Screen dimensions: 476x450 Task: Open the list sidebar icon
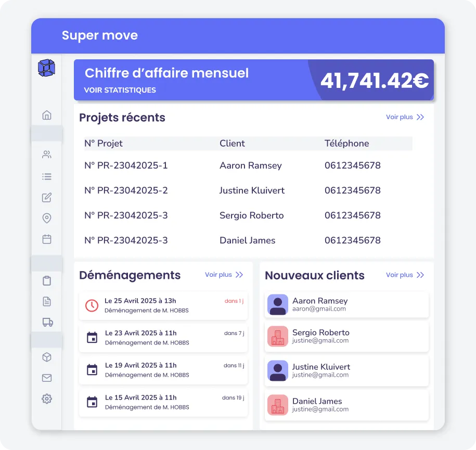47,176
